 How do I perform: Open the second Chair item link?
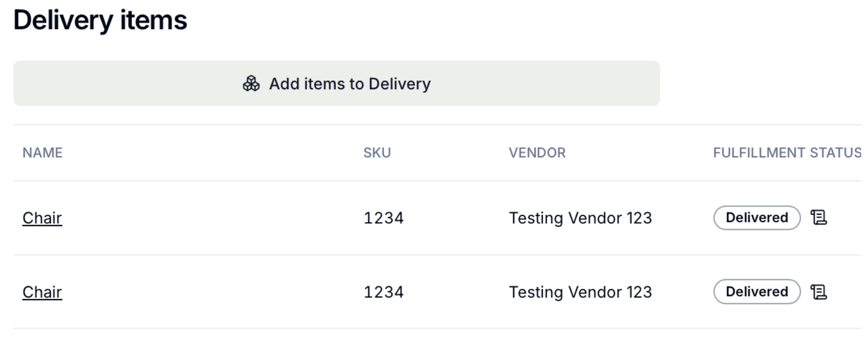[x=42, y=292]
